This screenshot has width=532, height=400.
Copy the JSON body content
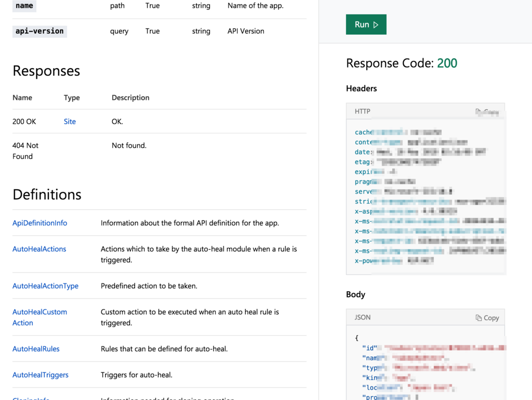tap(487, 318)
